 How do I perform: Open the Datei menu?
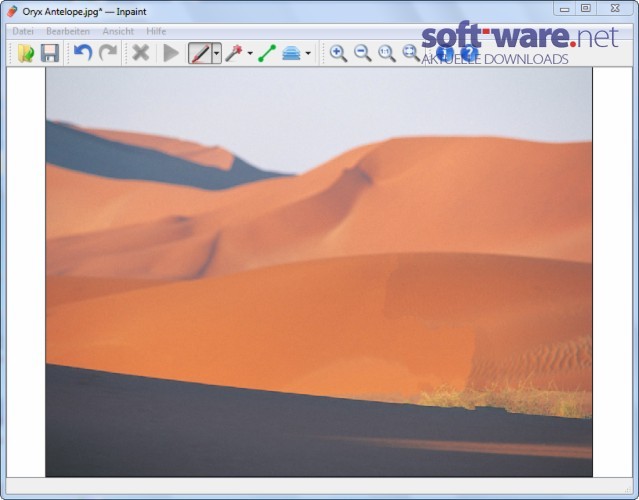(x=23, y=31)
